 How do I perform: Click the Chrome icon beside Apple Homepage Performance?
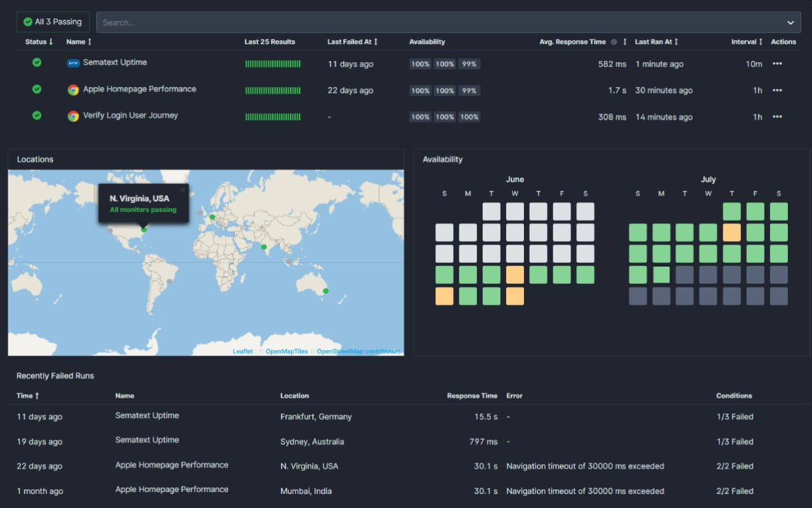[73, 90]
